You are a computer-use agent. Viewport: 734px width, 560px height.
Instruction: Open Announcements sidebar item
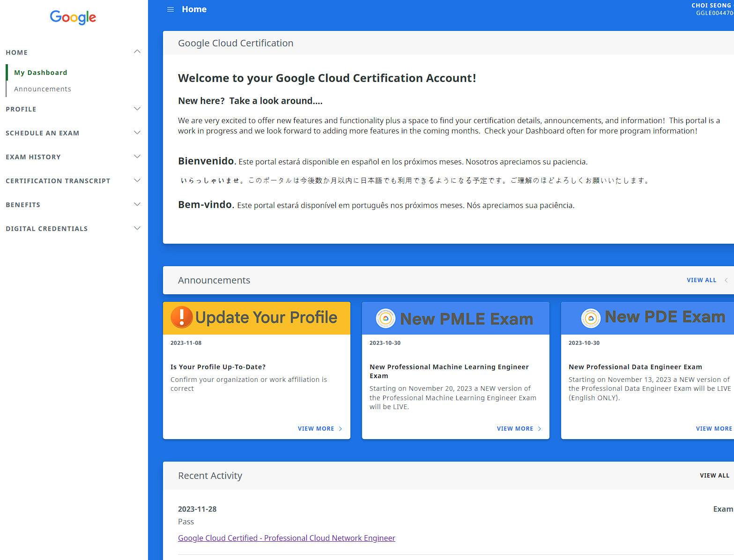click(x=43, y=89)
